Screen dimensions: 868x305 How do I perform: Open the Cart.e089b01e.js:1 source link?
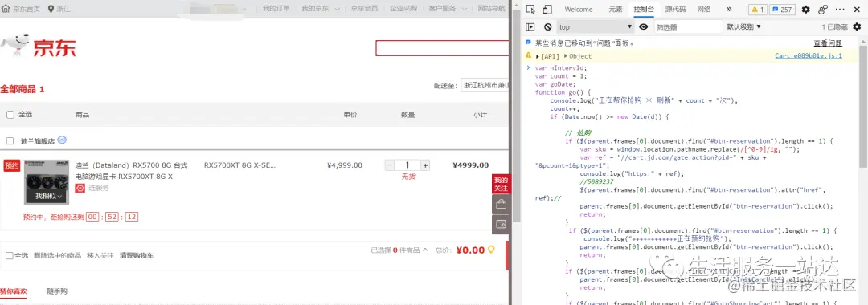809,56
